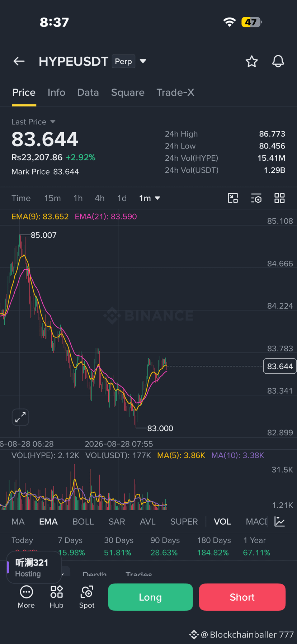The height and width of the screenshot is (644, 297).
Task: Tap the MA(10): 3.38K volume legend
Action: [x=238, y=455]
